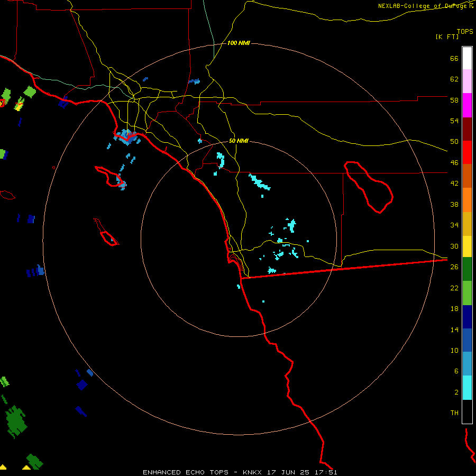
Task: Click the San Diego Bay outline
Action: [236, 262]
